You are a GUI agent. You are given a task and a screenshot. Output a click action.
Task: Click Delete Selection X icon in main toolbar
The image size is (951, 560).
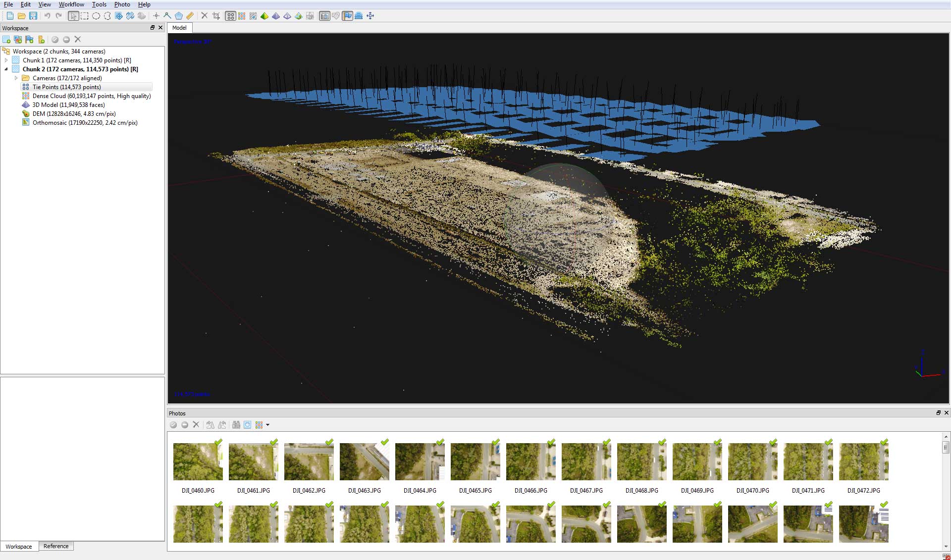[204, 16]
